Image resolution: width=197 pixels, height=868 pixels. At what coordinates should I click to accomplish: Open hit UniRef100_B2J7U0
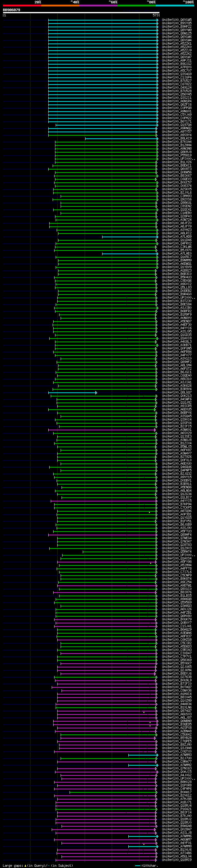point(177,758)
